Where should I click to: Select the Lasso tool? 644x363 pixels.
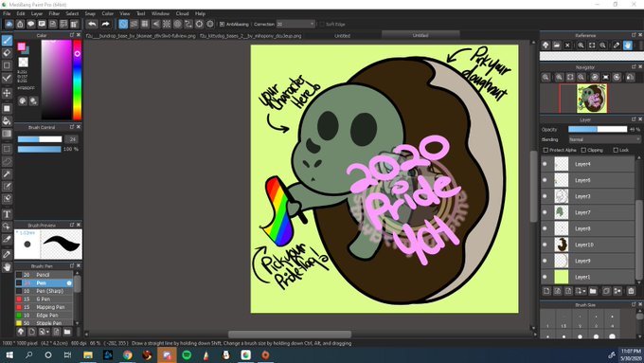coord(7,161)
